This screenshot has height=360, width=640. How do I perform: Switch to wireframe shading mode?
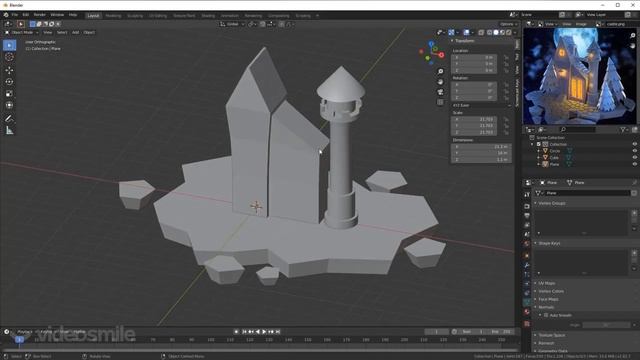pyautogui.click(x=489, y=32)
